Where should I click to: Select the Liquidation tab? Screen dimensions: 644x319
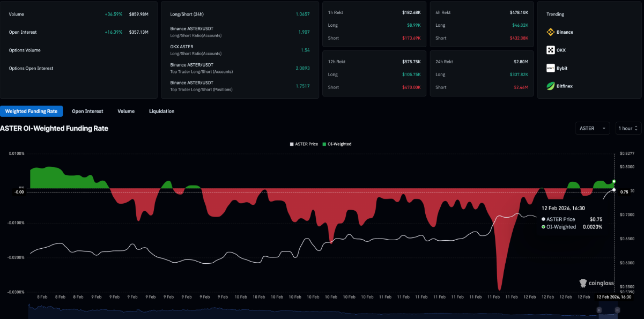pyautogui.click(x=161, y=111)
